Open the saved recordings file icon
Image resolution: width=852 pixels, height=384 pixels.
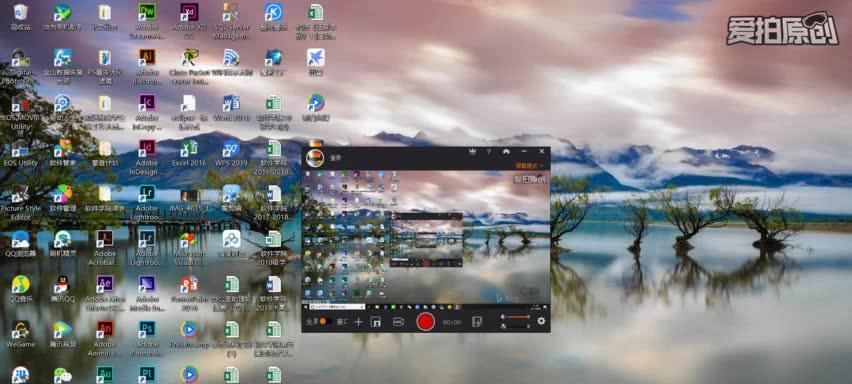point(477,322)
